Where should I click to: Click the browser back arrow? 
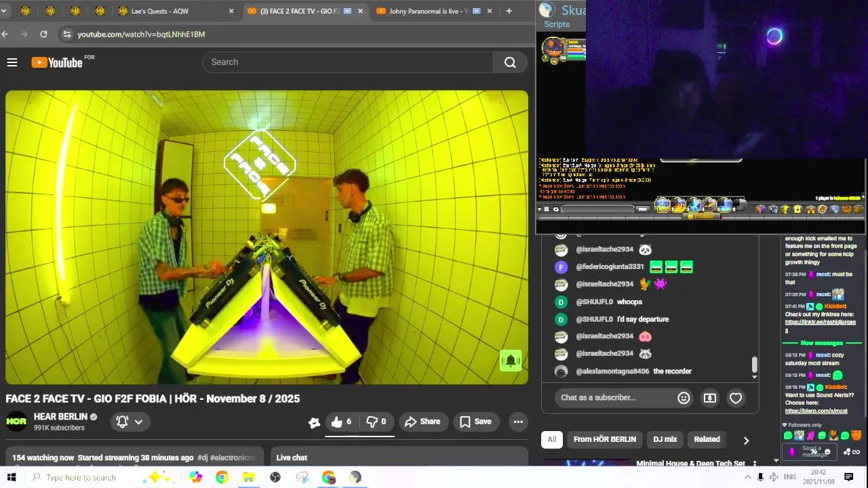coord(5,34)
